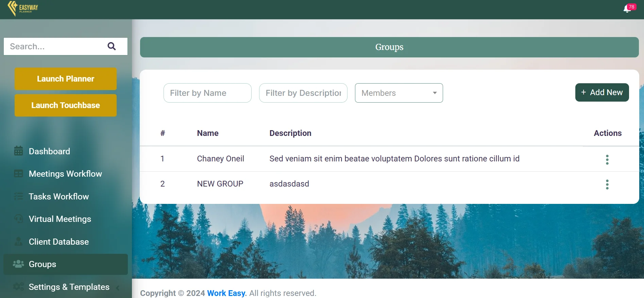Open Meetings Workflow in sidebar

click(65, 174)
